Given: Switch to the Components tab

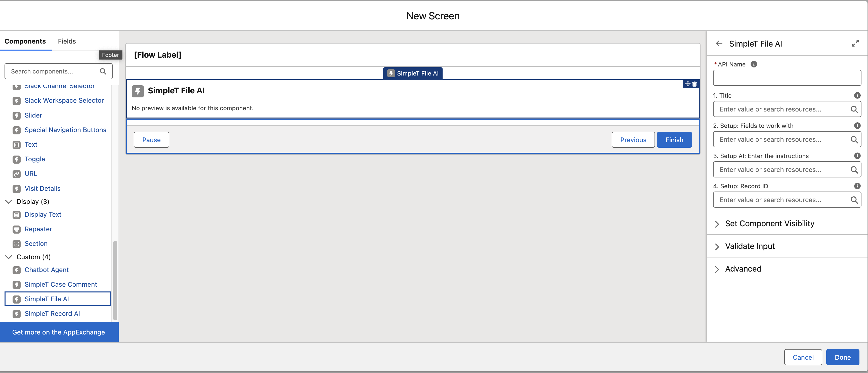Looking at the screenshot, I should 25,41.
